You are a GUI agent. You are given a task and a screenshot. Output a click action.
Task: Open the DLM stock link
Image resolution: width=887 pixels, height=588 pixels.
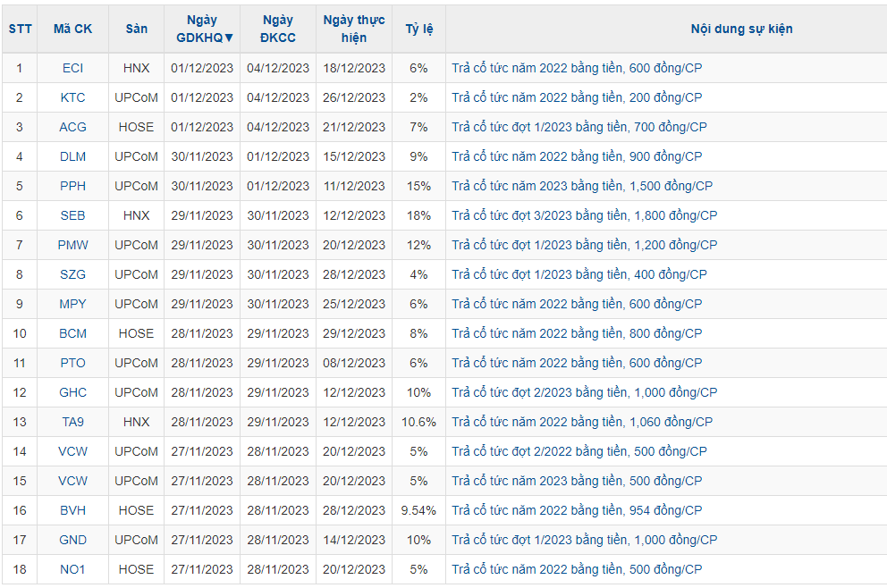72,156
